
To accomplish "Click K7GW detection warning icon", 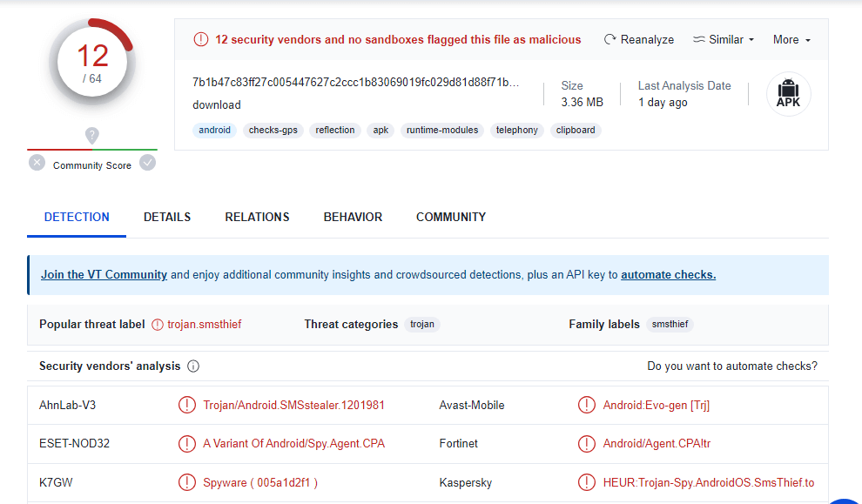I will coord(187,482).
